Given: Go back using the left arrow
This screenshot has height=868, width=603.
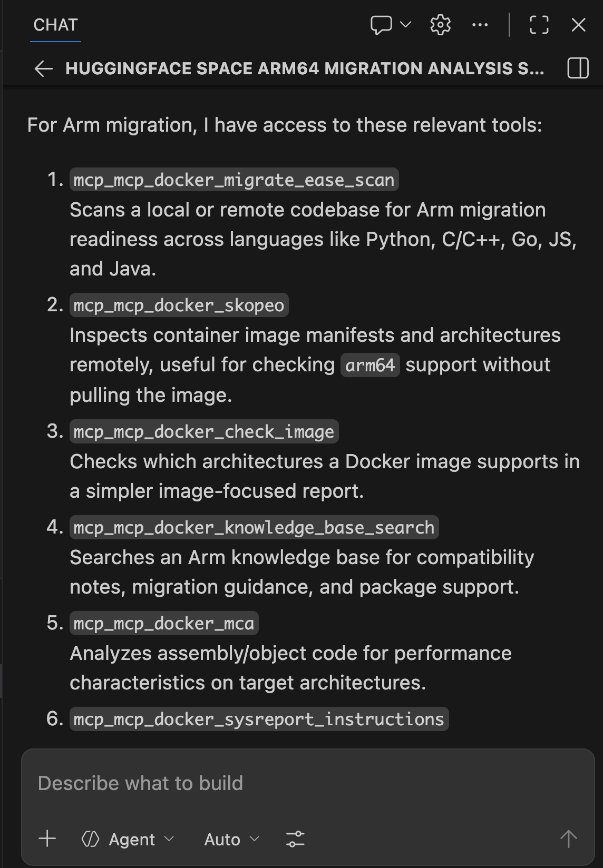Looking at the screenshot, I should (x=43, y=68).
